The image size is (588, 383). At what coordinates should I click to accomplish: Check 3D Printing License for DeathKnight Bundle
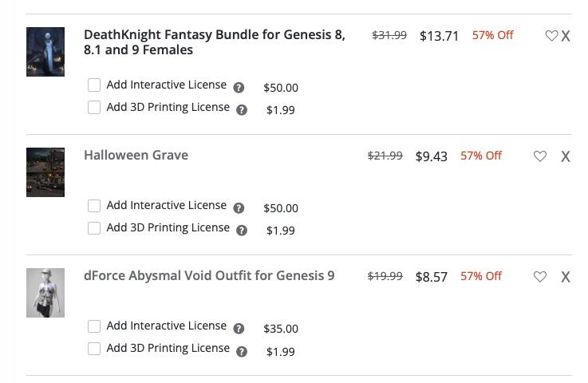(94, 108)
